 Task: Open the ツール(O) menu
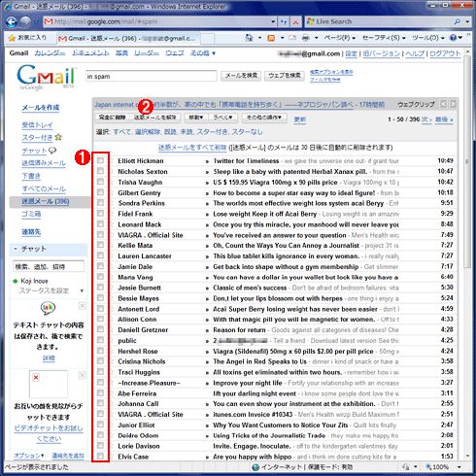click(428, 38)
